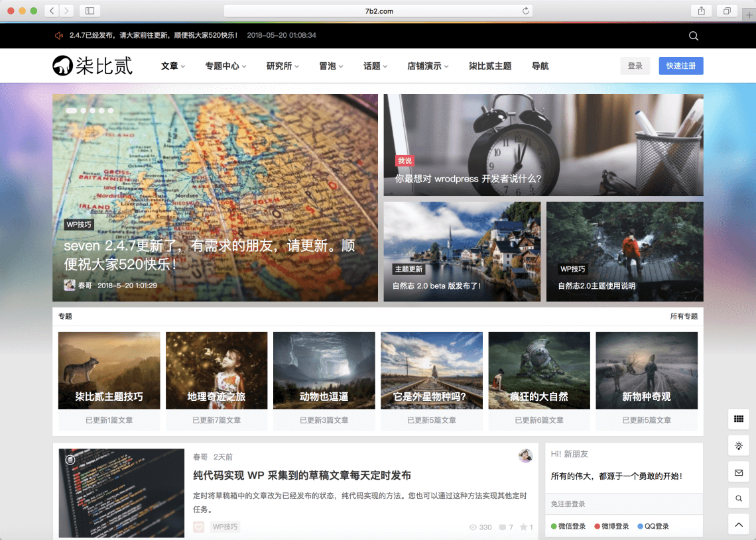Open comments via the speech bubble icon showing 7

click(504, 527)
